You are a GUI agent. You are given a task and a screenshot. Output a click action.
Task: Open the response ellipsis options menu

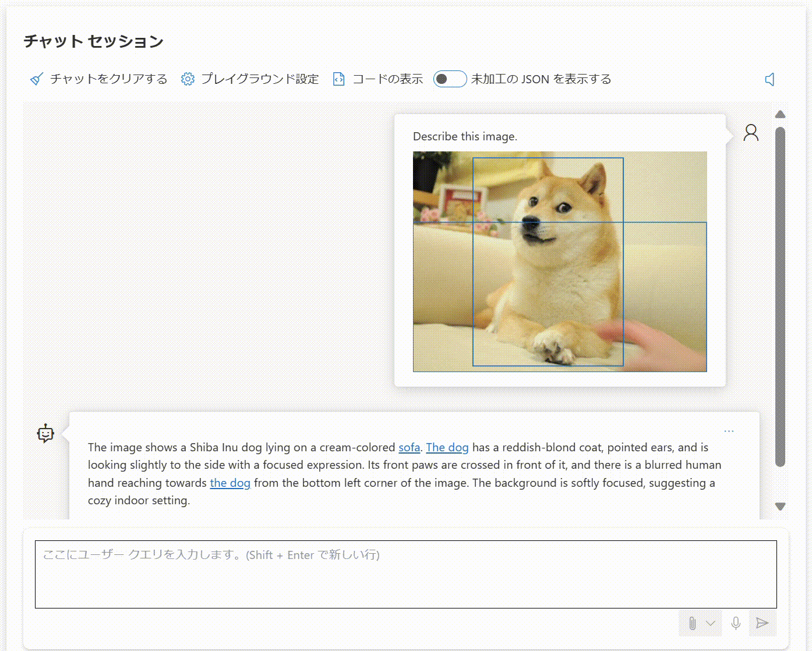click(729, 431)
